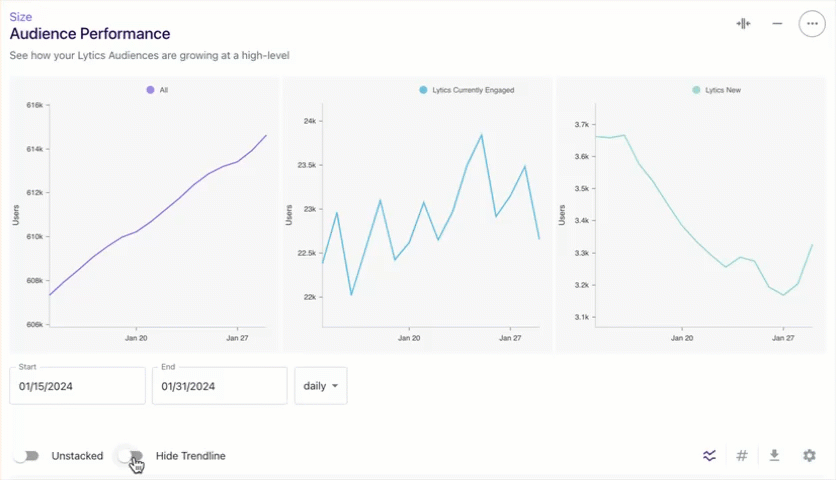The image size is (836, 480).
Task: Switch to the number (#) view icon
Action: 742,455
